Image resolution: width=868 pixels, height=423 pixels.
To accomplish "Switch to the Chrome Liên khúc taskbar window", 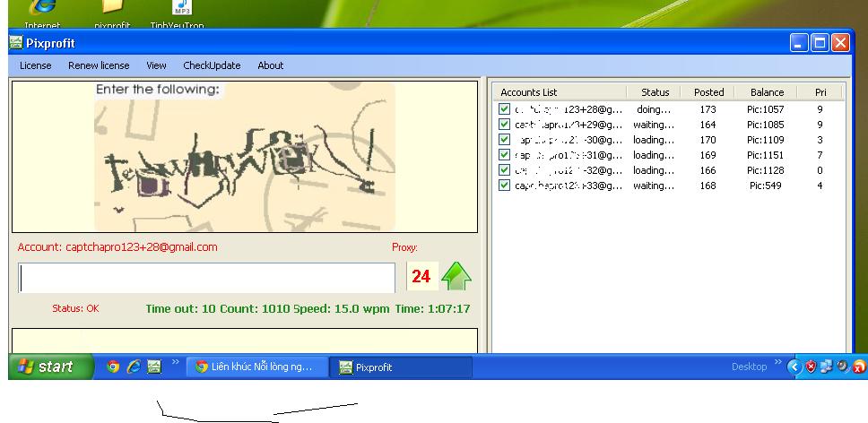I will (256, 367).
